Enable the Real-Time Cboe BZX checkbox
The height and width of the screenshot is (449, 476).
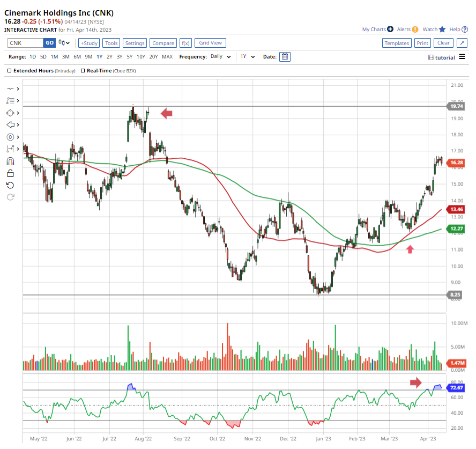[x=83, y=70]
